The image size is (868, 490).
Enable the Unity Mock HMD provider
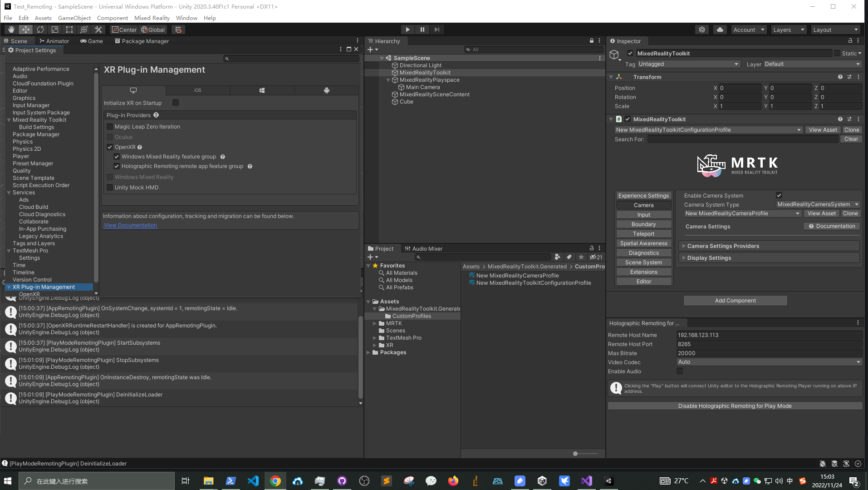click(109, 187)
